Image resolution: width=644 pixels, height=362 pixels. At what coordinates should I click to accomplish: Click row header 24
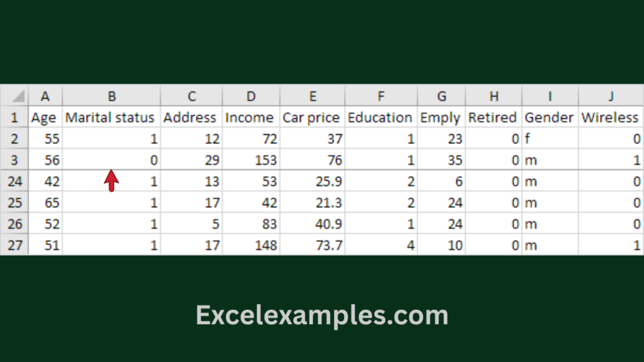pos(14,182)
